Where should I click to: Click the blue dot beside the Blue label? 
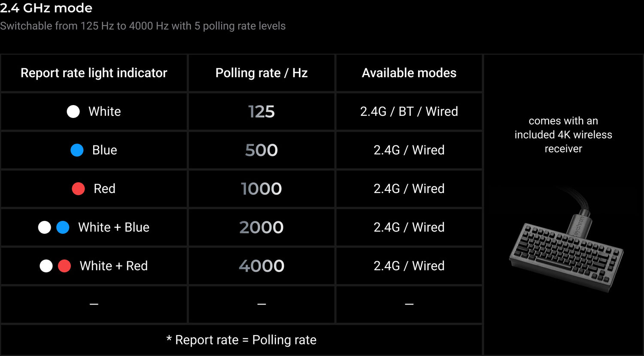pyautogui.click(x=77, y=150)
